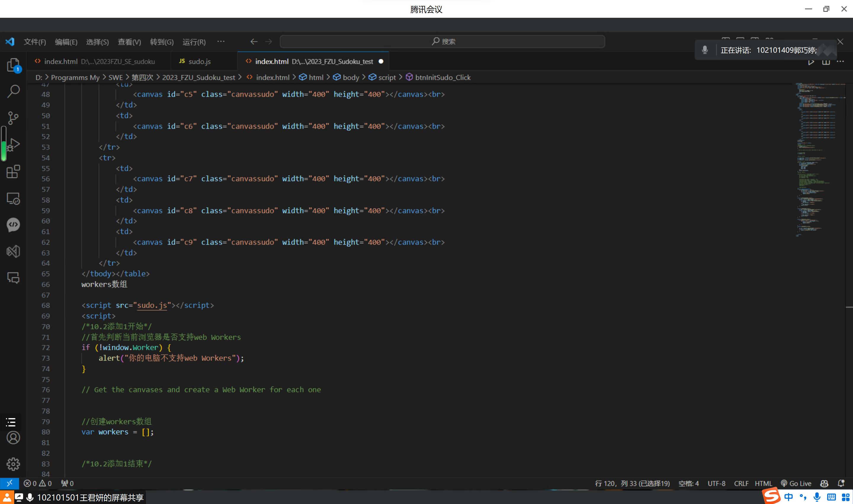853x504 pixels.
Task: Expand breadcrumb btnInitSudo_Click symbol
Action: coord(438,77)
